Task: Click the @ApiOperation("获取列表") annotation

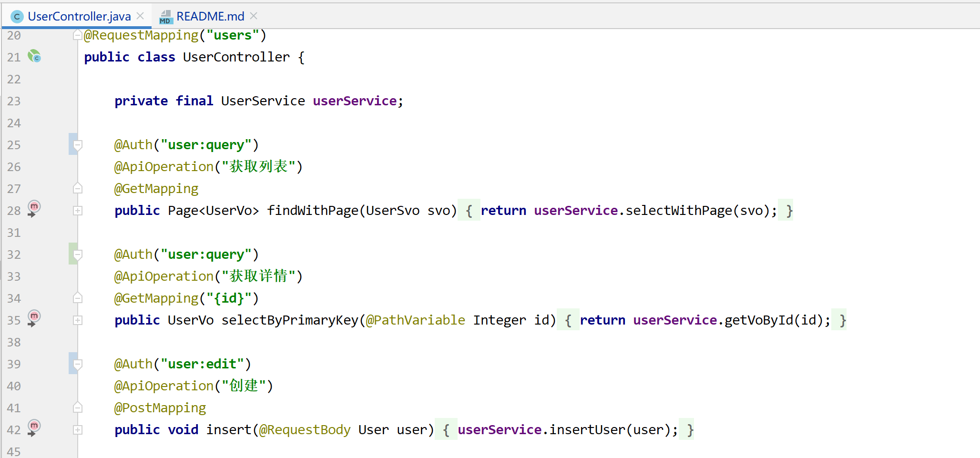Action: pyautogui.click(x=208, y=167)
